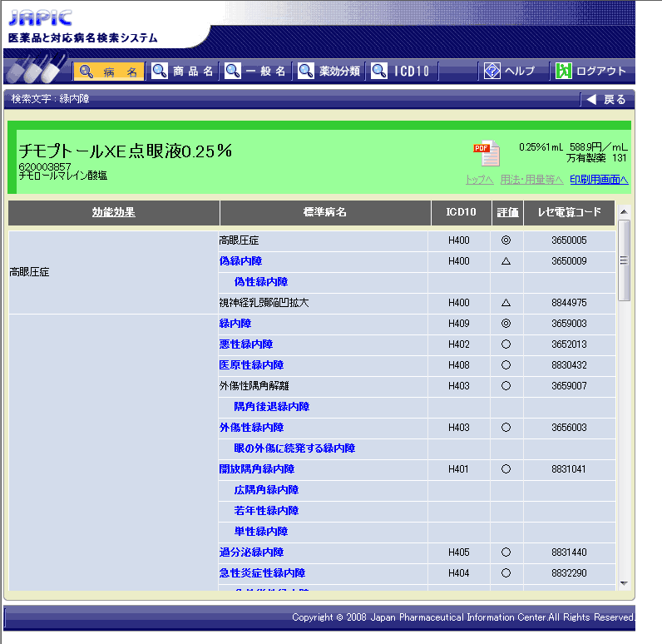
Task: Click the JAPIC logo
Action: point(40,17)
